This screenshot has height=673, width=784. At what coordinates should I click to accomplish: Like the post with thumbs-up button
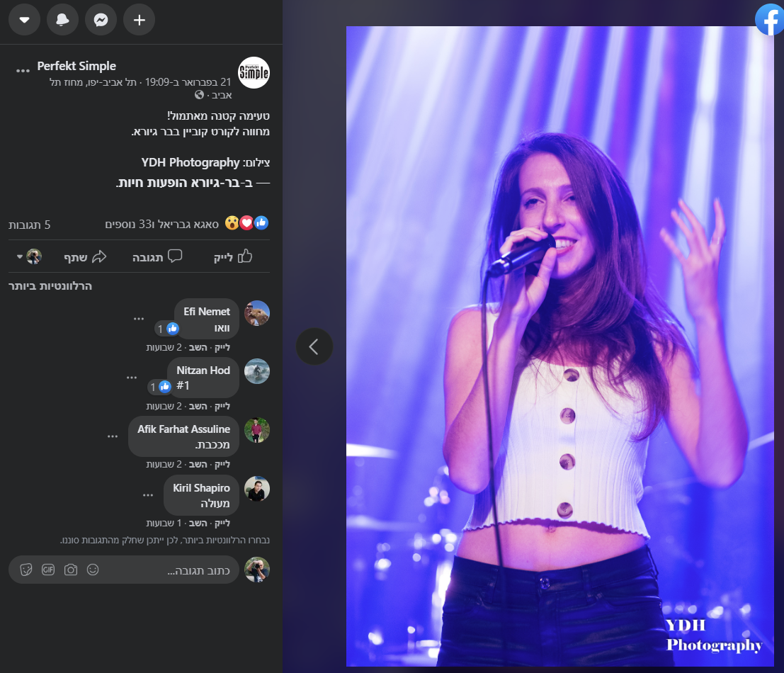point(232,256)
